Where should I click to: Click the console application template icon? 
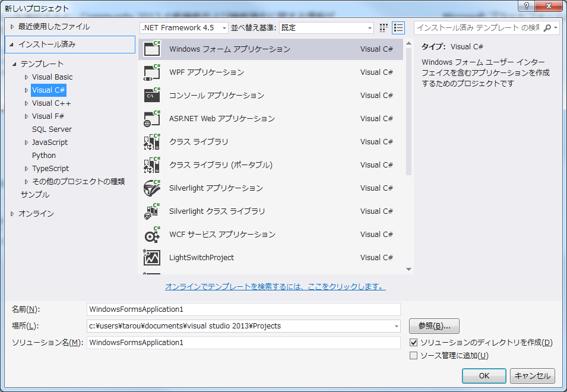coord(152,95)
